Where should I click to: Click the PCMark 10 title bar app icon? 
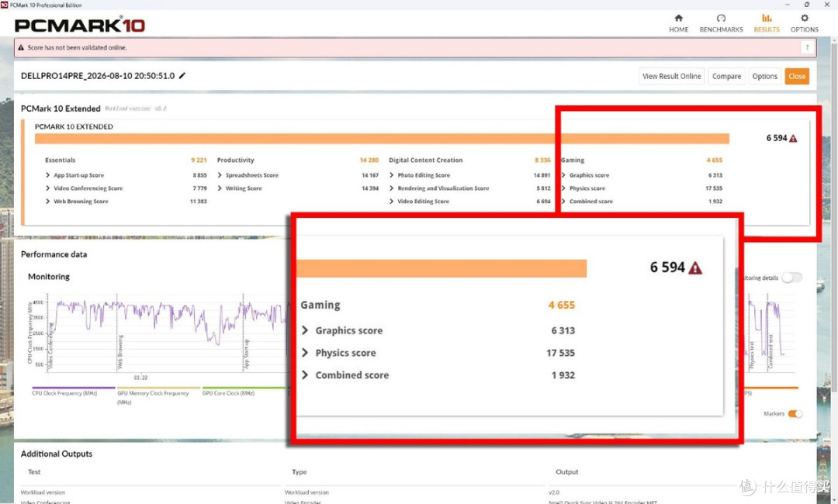coord(5,5)
